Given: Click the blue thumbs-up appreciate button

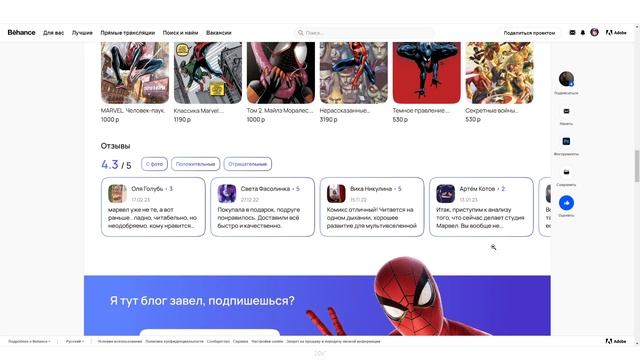Looking at the screenshot, I should coord(566,203).
